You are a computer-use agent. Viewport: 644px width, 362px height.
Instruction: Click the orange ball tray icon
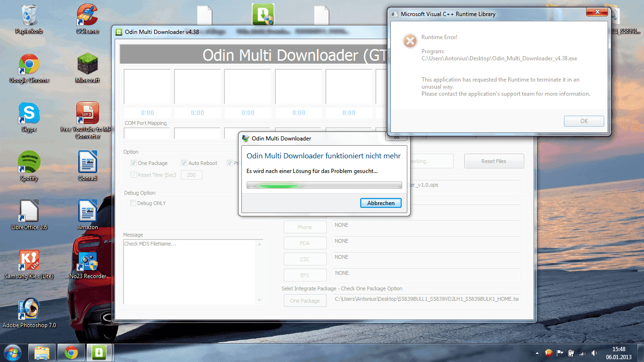[x=549, y=353]
